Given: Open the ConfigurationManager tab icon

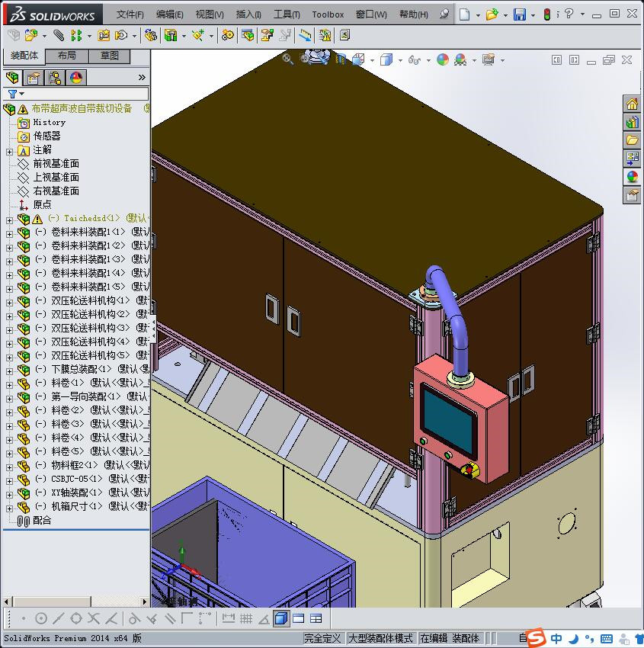Looking at the screenshot, I should [x=55, y=77].
